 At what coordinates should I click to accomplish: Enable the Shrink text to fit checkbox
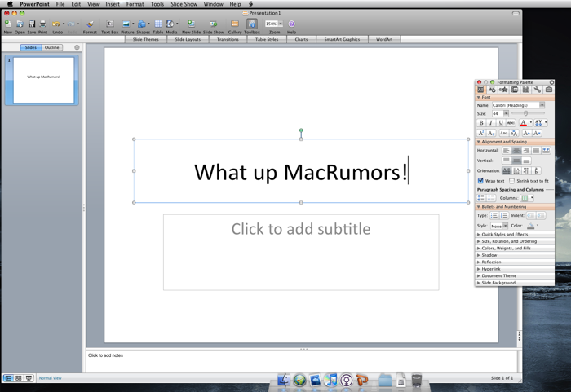(511, 181)
